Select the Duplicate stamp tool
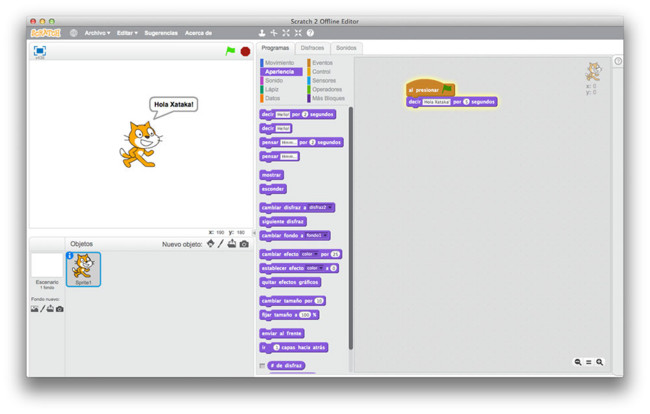Screen dimensions: 650x414 pos(262,33)
